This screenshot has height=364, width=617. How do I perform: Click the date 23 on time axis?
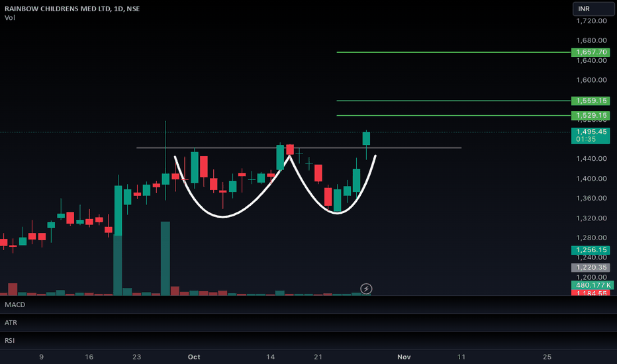point(136,357)
